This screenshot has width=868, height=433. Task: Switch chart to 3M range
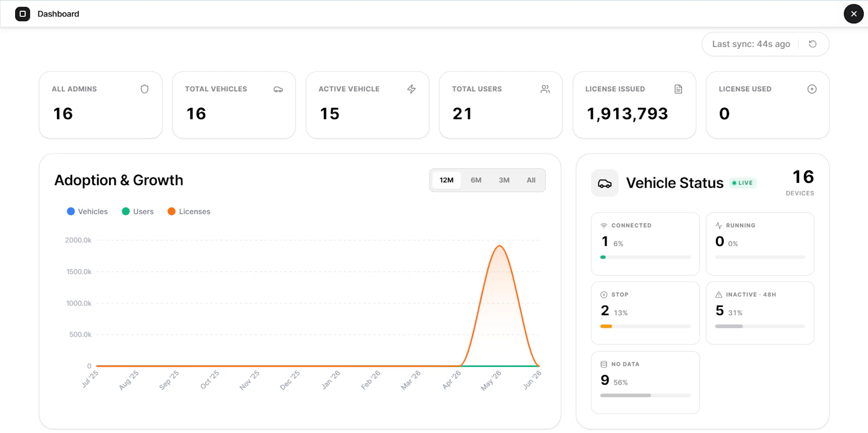pyautogui.click(x=504, y=180)
